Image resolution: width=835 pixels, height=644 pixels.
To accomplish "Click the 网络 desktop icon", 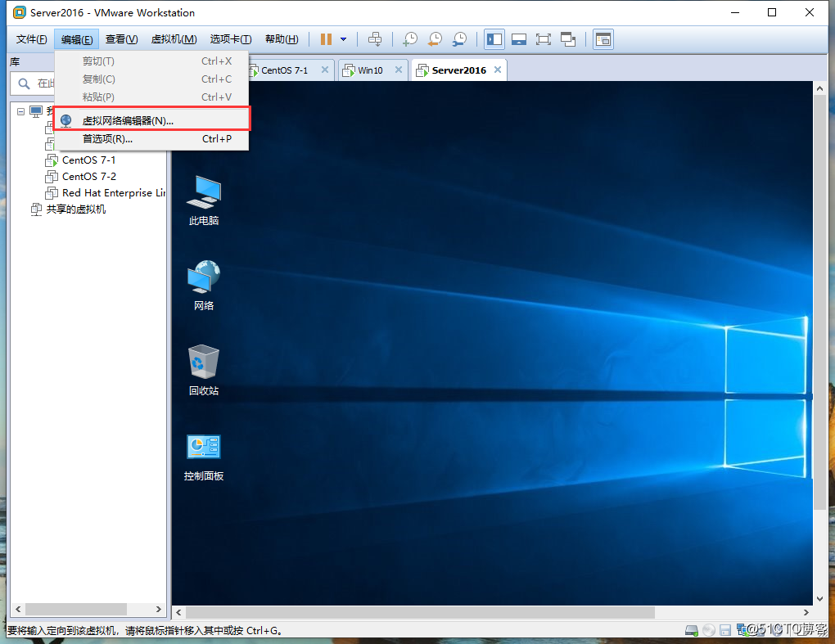I will click(204, 286).
